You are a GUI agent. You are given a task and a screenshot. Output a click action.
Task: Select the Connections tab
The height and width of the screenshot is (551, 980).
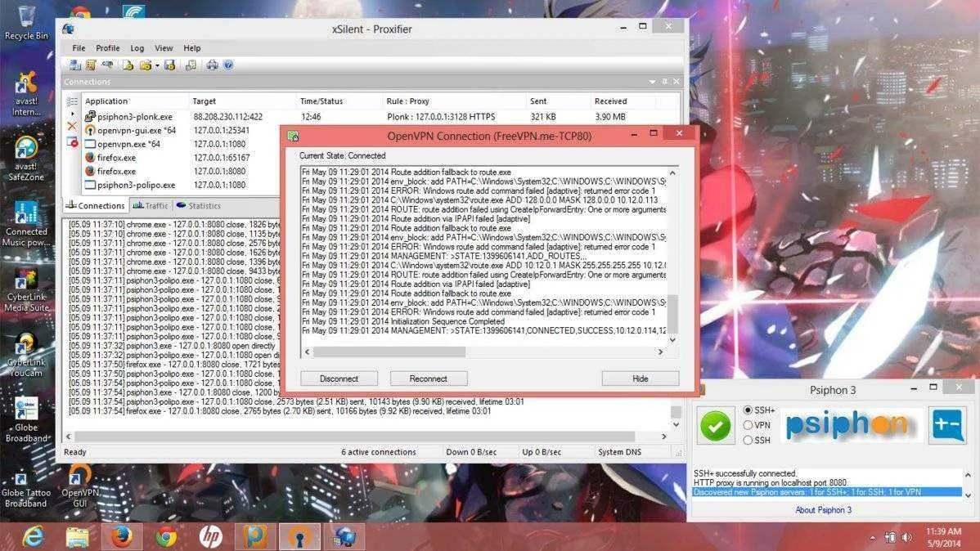pyautogui.click(x=96, y=205)
